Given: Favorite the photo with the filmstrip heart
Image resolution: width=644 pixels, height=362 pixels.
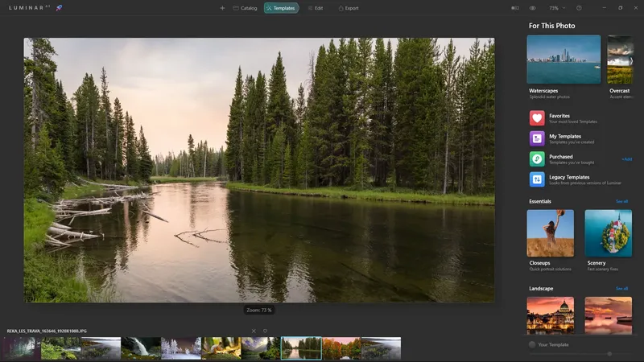Looking at the screenshot, I should (x=265, y=331).
